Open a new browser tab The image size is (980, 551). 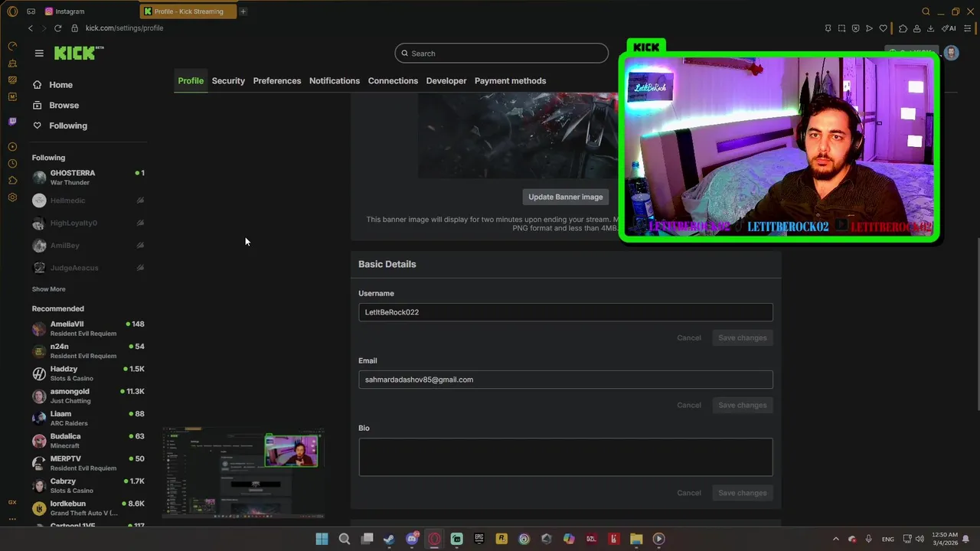pyautogui.click(x=243, y=11)
